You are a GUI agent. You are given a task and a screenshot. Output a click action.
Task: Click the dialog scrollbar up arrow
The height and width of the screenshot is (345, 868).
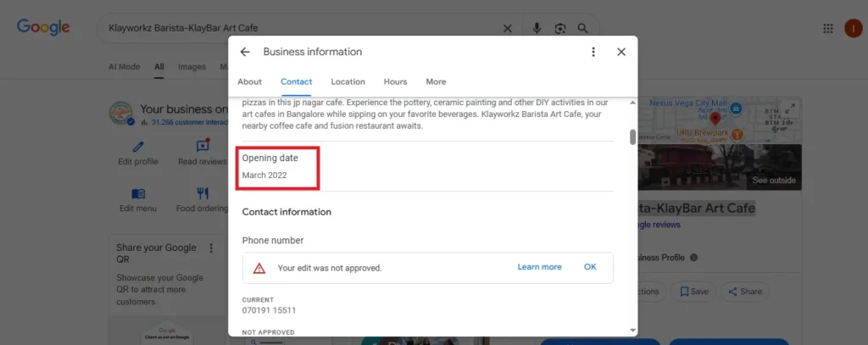[632, 103]
